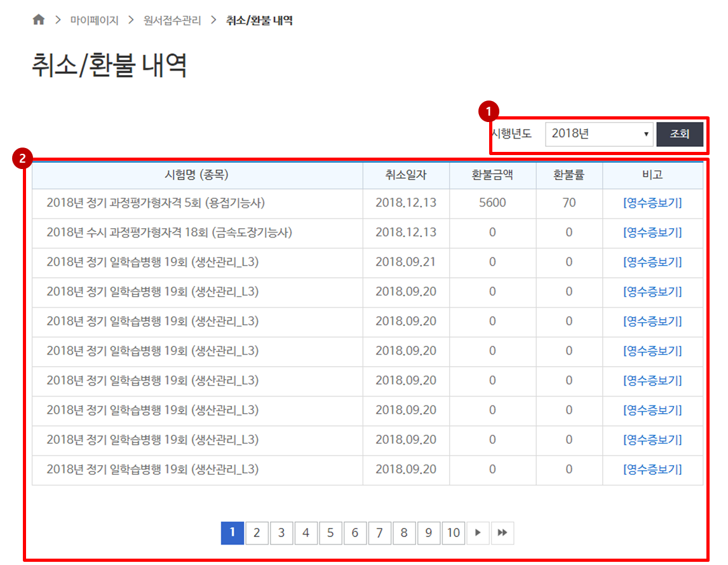The width and height of the screenshot is (728, 565).
Task: View receipt for 2018.09.21 생산관리_L3 row
Action: [x=652, y=262]
